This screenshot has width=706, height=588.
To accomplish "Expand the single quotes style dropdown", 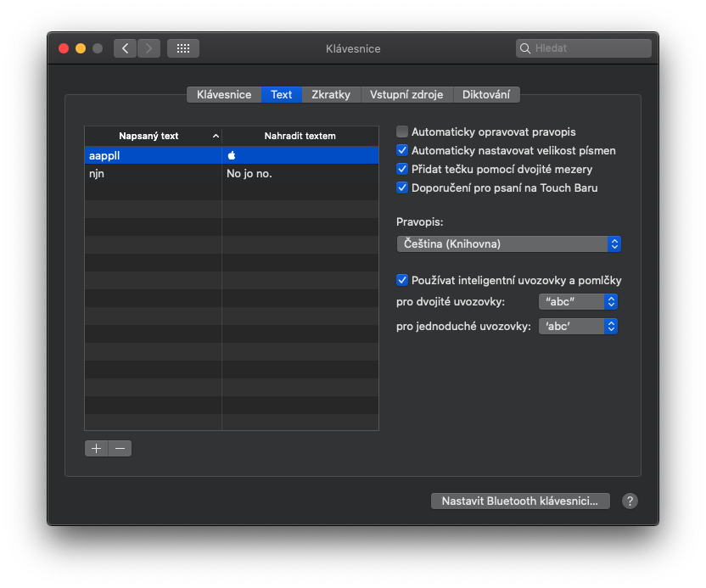I will [577, 326].
